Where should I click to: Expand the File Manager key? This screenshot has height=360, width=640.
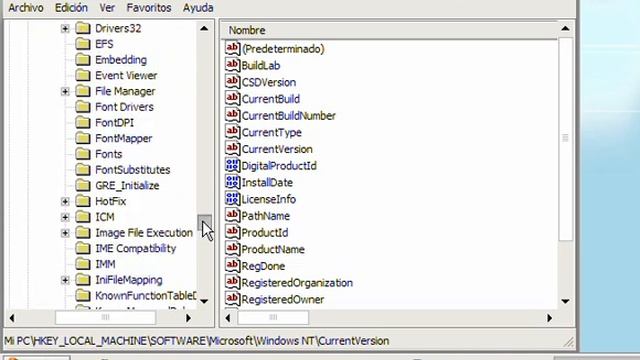pyautogui.click(x=65, y=91)
